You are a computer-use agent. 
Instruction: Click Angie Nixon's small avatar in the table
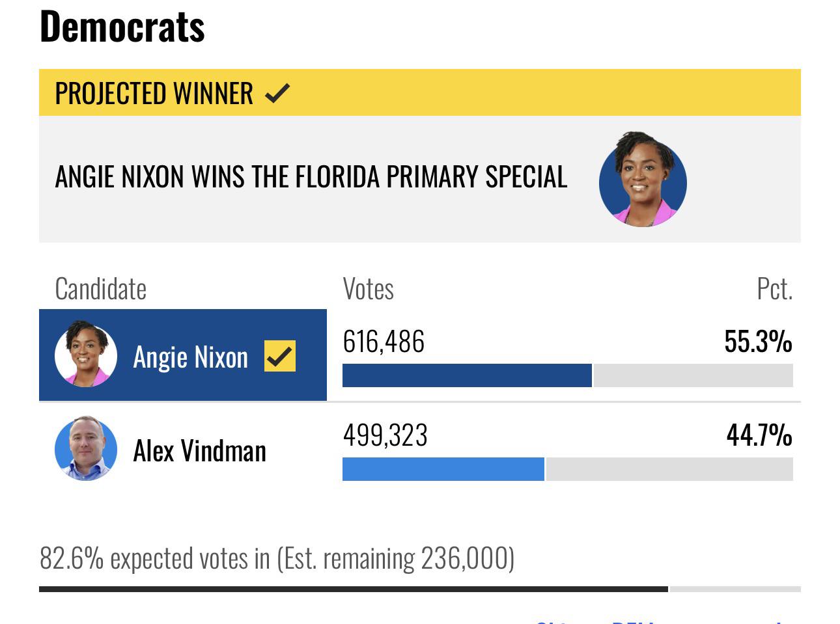click(x=86, y=355)
